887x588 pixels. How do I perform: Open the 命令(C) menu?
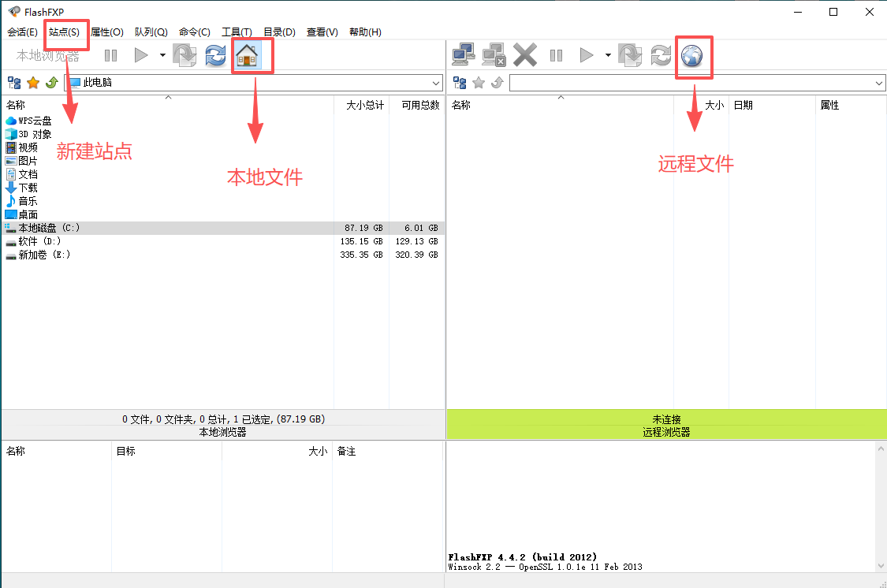point(195,32)
